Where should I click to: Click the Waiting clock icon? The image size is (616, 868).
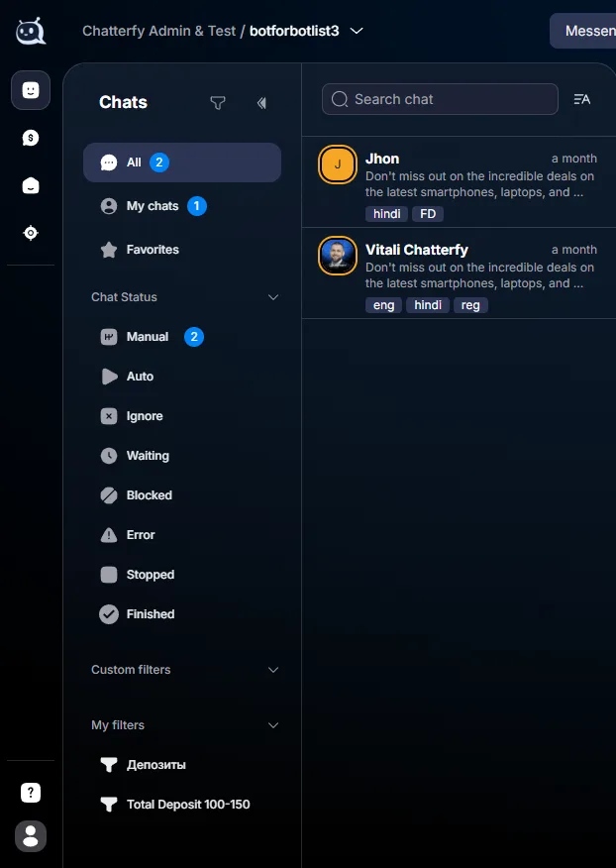tap(109, 456)
